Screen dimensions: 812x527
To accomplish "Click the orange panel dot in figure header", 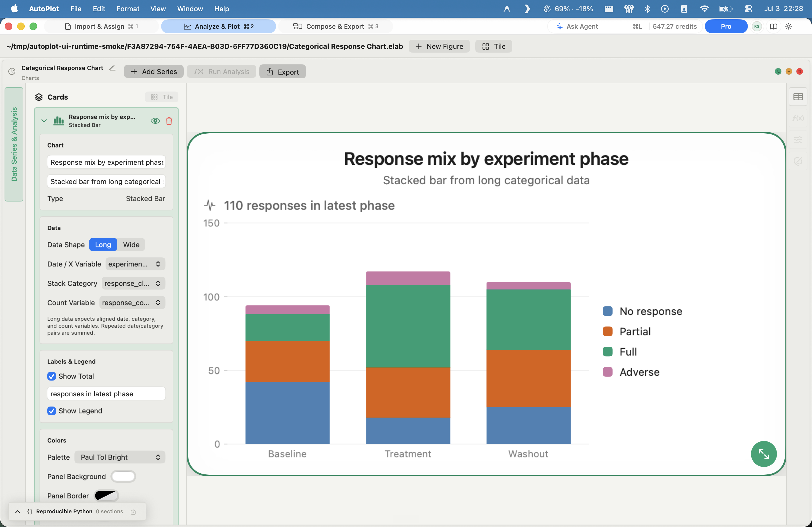I will [789, 71].
